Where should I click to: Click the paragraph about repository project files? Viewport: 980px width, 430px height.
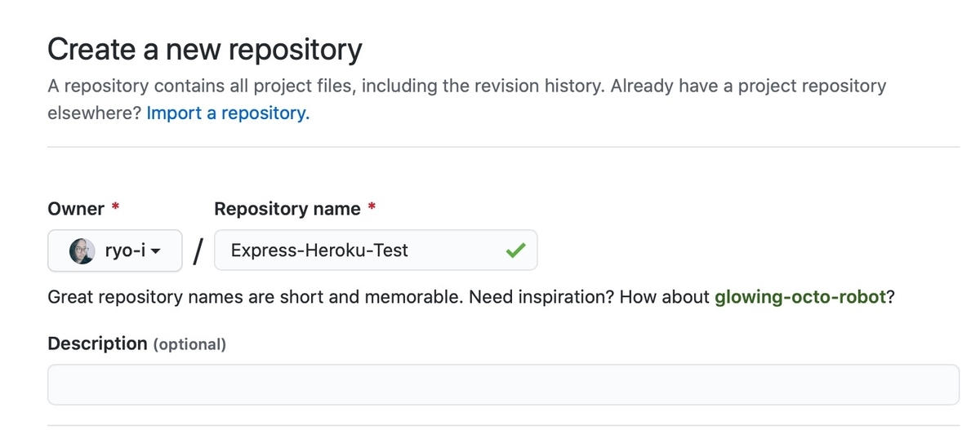point(467,99)
